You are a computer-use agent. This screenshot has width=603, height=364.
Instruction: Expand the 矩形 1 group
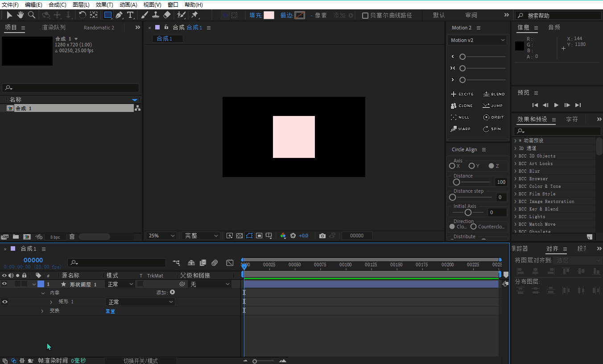tap(51, 302)
